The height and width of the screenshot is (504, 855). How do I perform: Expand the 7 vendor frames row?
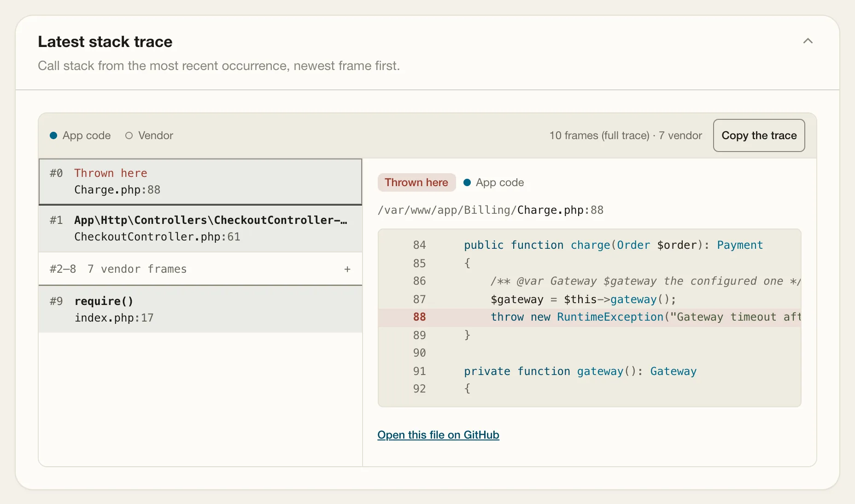click(200, 269)
